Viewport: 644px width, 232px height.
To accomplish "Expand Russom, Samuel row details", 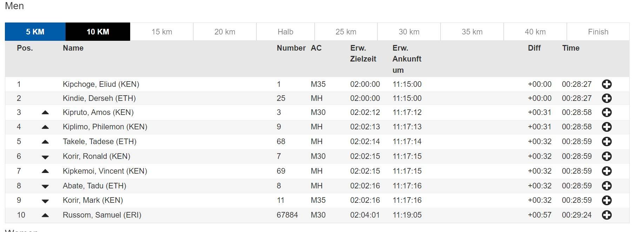I will (x=606, y=215).
